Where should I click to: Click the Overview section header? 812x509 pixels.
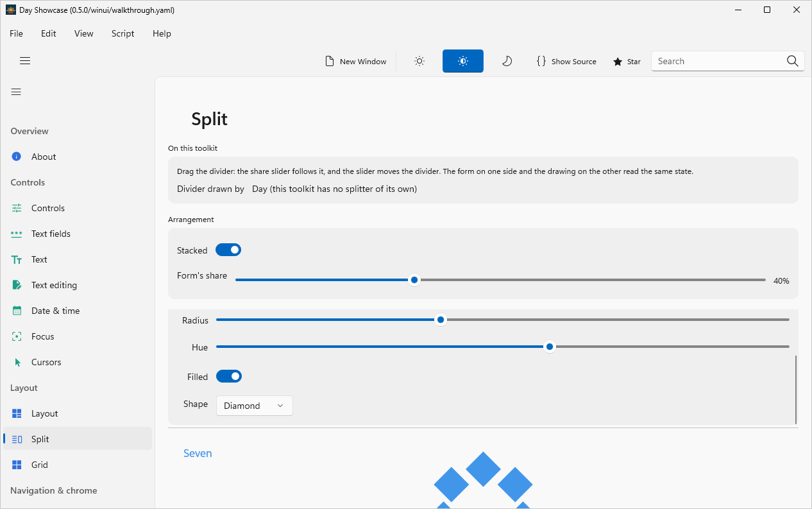coord(30,131)
